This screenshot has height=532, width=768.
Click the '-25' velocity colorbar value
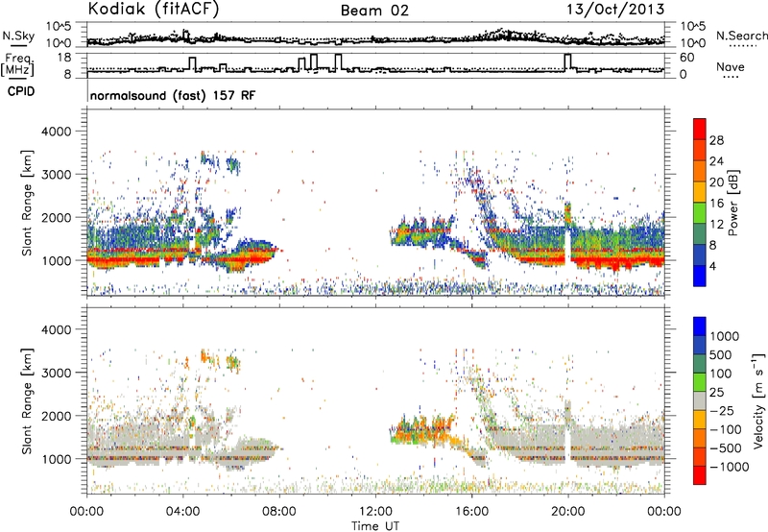[x=723, y=411]
